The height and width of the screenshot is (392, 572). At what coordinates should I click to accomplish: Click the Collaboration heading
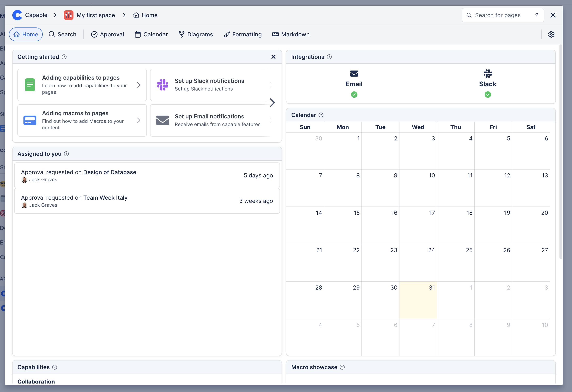(x=36, y=382)
